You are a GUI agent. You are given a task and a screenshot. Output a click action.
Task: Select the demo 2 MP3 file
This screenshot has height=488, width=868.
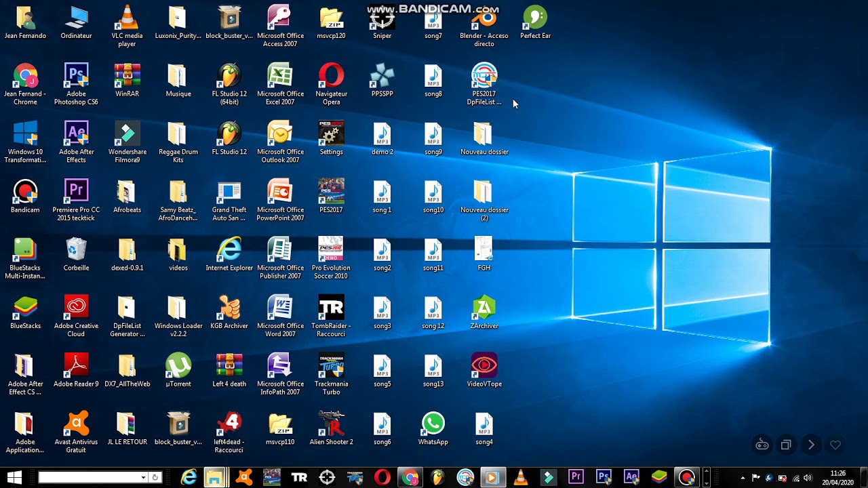point(382,138)
